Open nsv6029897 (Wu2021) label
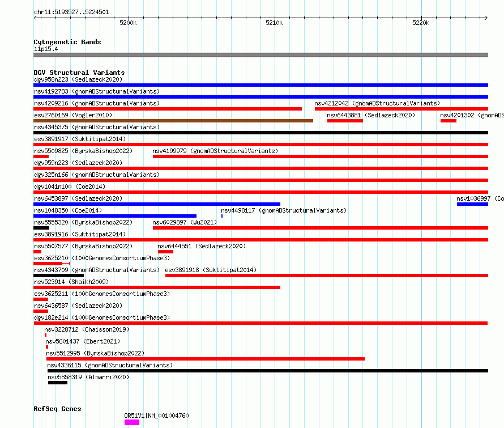Image resolution: width=504 pixels, height=428 pixels. pyautogui.click(x=185, y=222)
